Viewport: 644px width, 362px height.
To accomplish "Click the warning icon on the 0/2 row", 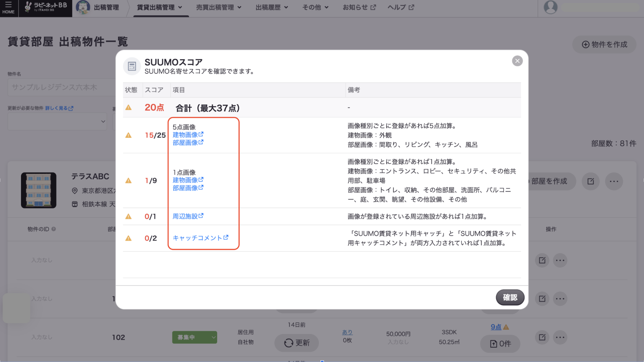I will (129, 238).
